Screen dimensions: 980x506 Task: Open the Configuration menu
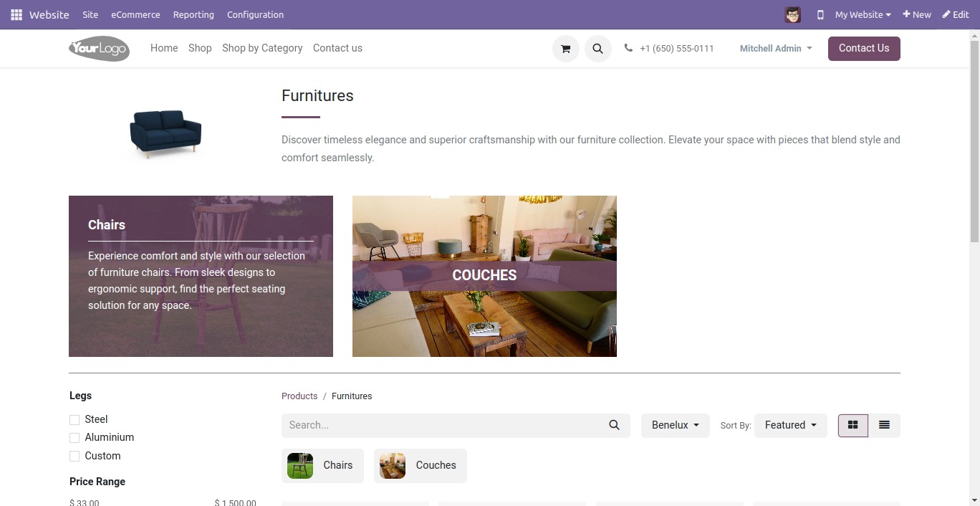point(255,14)
